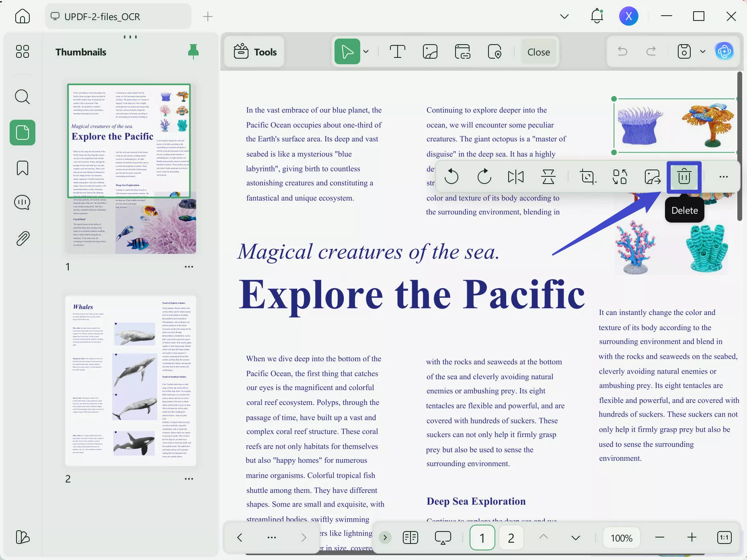Open more image editing options
The height and width of the screenshot is (560, 747).
(723, 177)
